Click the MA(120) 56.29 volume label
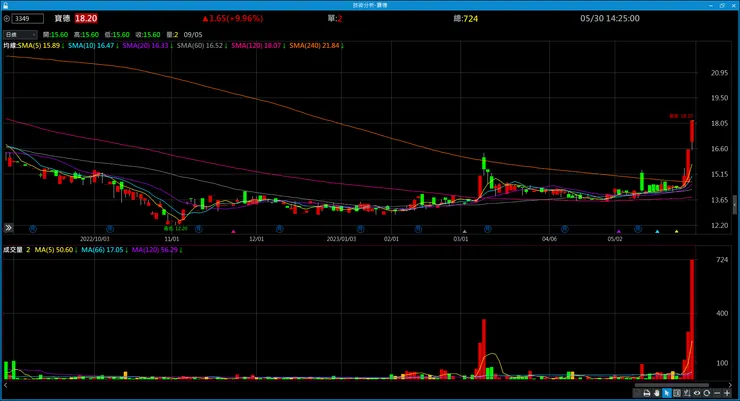740x401 pixels. tap(157, 250)
